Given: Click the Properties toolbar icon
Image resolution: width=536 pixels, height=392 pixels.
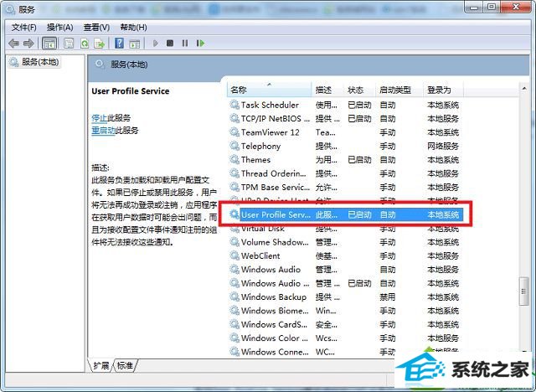Looking at the screenshot, I should tap(69, 44).
